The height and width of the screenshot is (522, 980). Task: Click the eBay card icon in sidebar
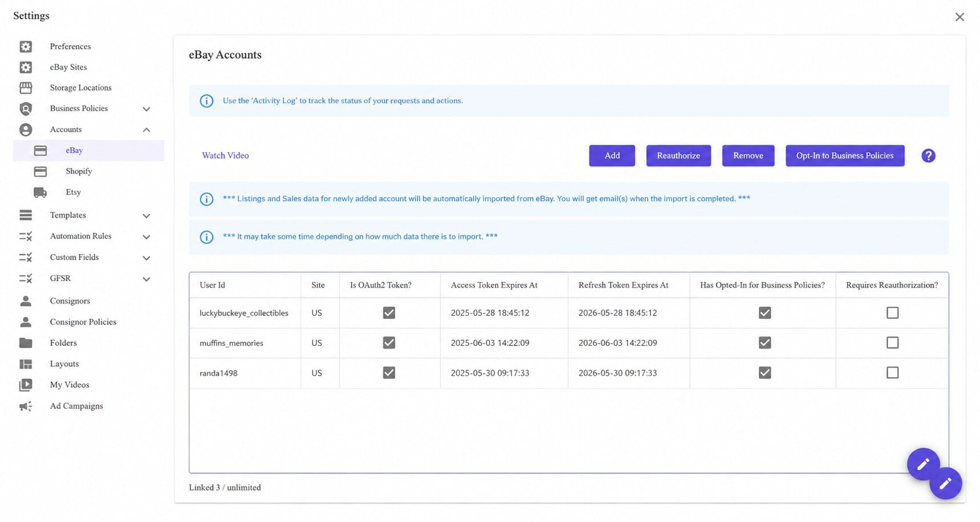point(40,151)
